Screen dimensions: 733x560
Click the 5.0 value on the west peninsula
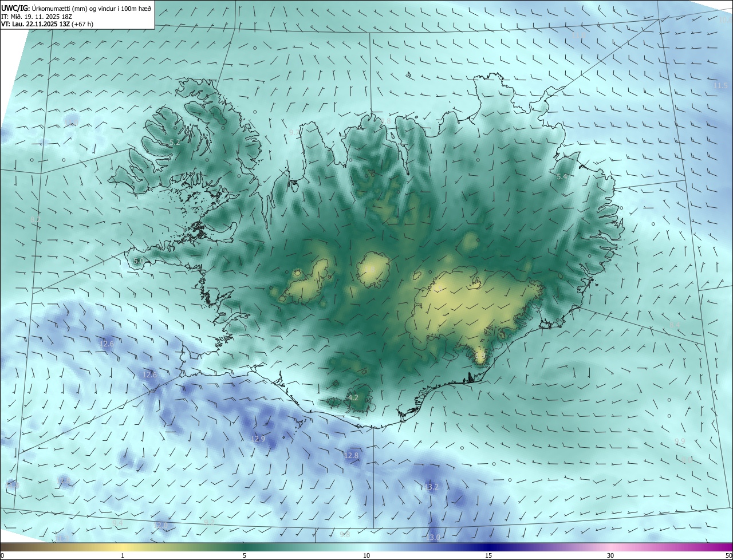[138, 261]
